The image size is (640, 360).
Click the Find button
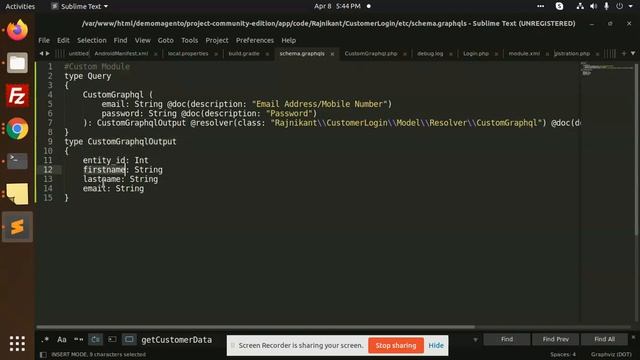(507, 339)
